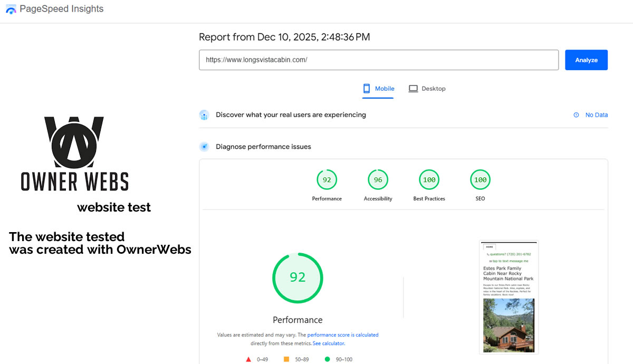Select the Accessibility 96 score gauge
This screenshot has height=364, width=633.
pyautogui.click(x=378, y=180)
